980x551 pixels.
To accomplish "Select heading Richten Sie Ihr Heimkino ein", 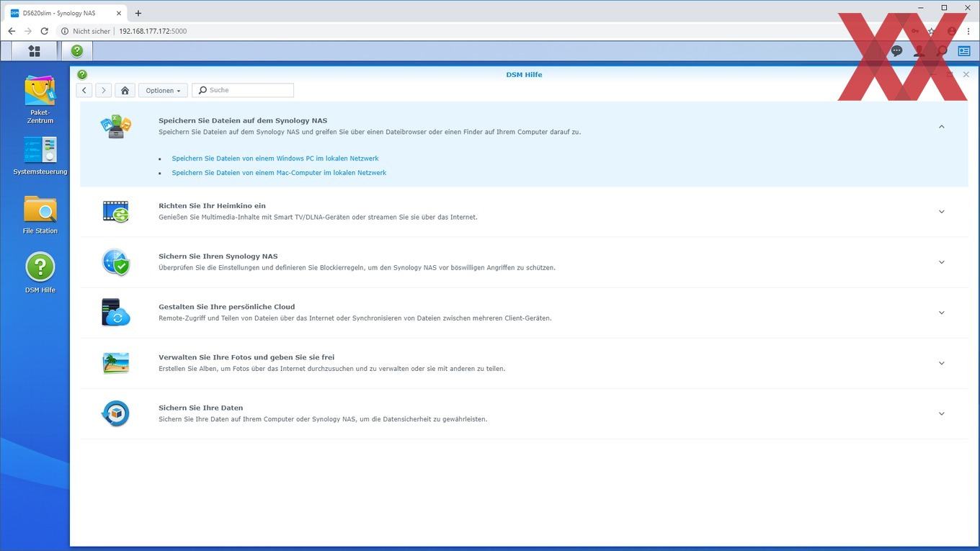I will (x=212, y=205).
